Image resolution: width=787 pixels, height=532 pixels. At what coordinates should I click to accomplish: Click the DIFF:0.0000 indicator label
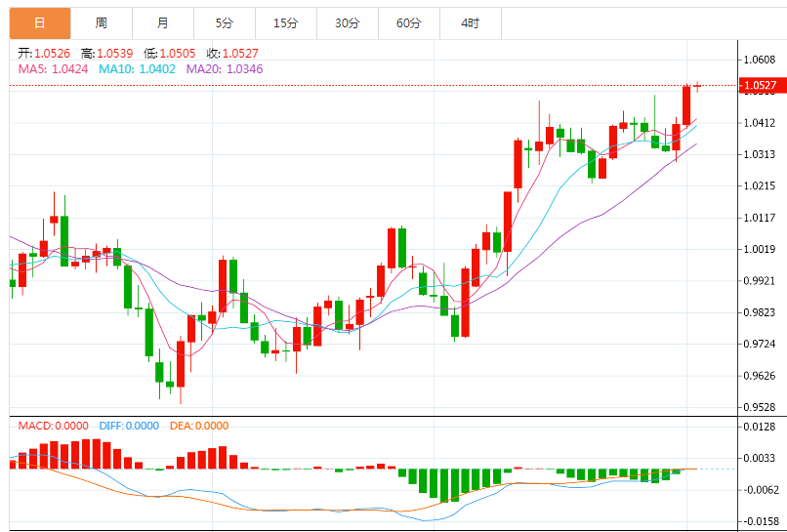[x=129, y=426]
